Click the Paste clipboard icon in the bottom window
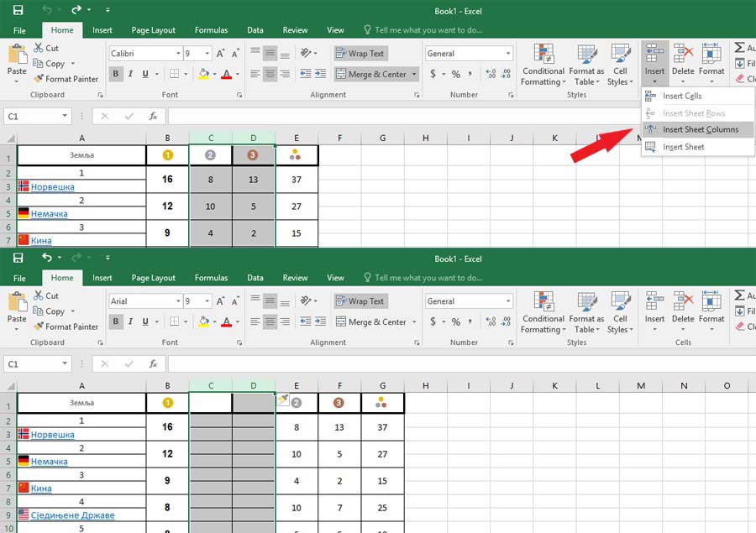 17,301
